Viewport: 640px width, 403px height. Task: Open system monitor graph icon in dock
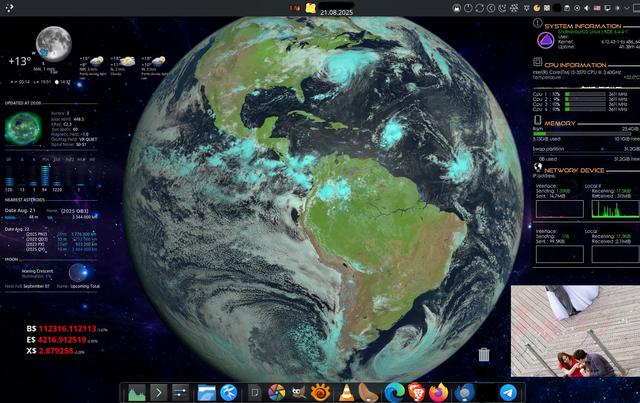pyautogui.click(x=137, y=393)
